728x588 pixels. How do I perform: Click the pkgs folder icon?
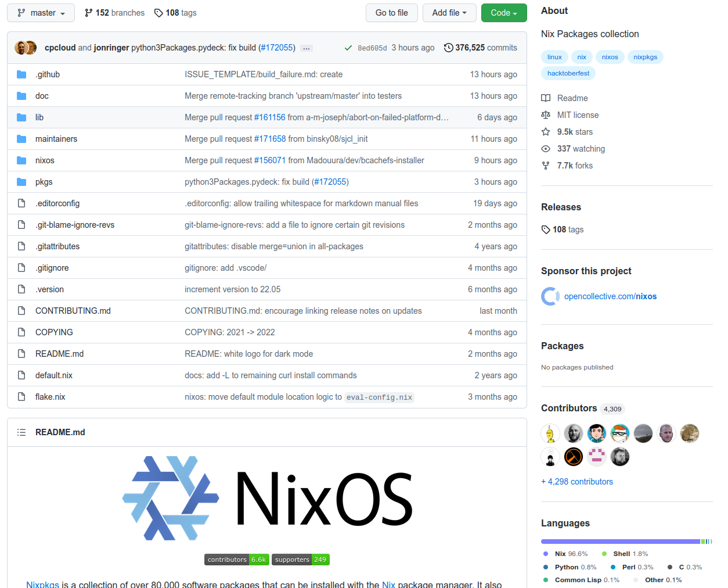coord(21,182)
